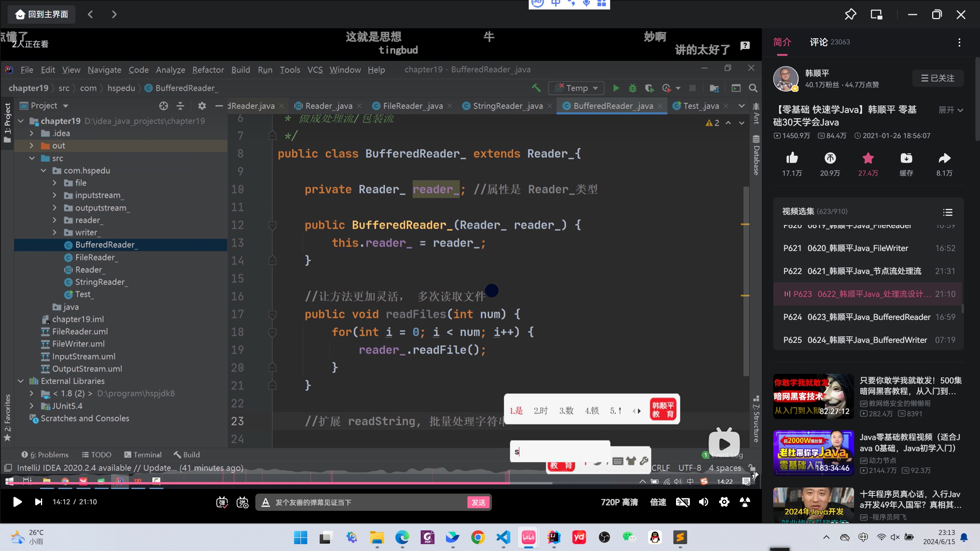980x551 pixels.
Task: Select episode P624 BufferedReader
Action: 868,317
